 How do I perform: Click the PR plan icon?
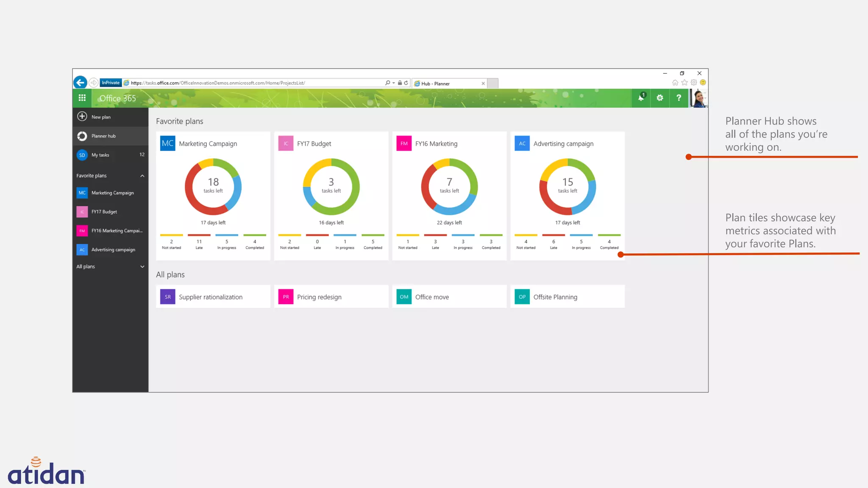286,297
